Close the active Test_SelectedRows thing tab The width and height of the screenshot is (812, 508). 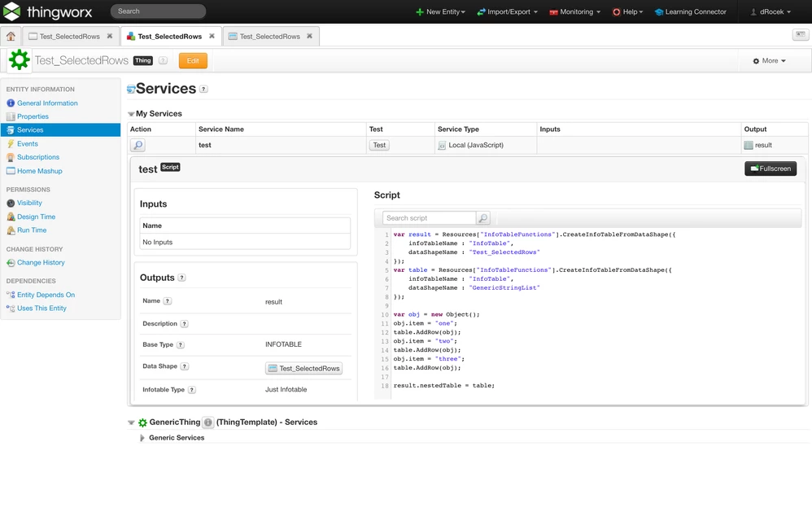click(212, 37)
